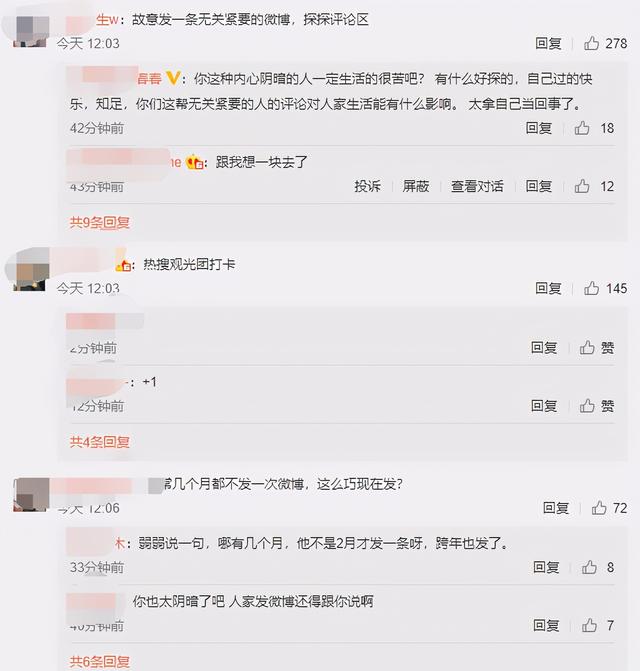The height and width of the screenshot is (671, 640).
Task: Reply to the '故意发一条无关紧要的微博' comment
Action: (548, 43)
